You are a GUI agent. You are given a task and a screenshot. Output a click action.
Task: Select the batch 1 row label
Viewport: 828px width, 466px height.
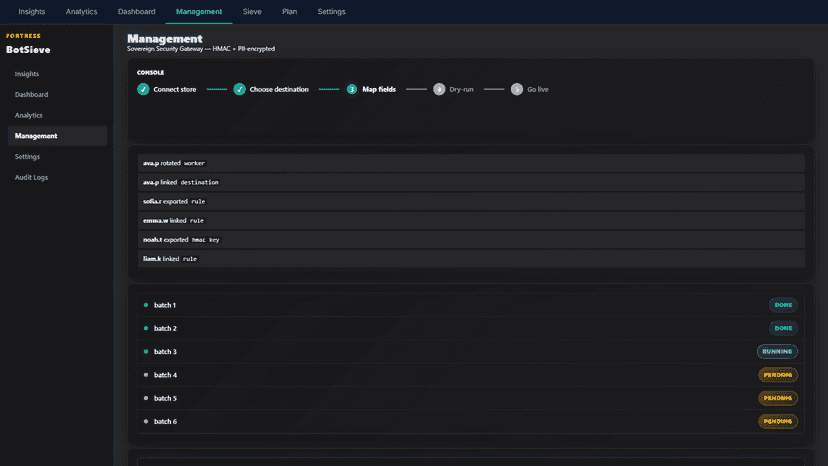coord(165,305)
